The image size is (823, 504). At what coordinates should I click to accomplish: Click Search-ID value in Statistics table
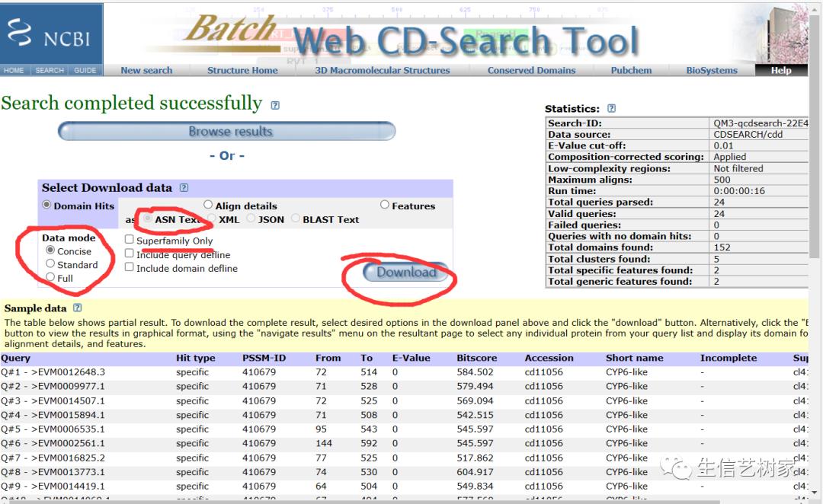tap(760, 123)
